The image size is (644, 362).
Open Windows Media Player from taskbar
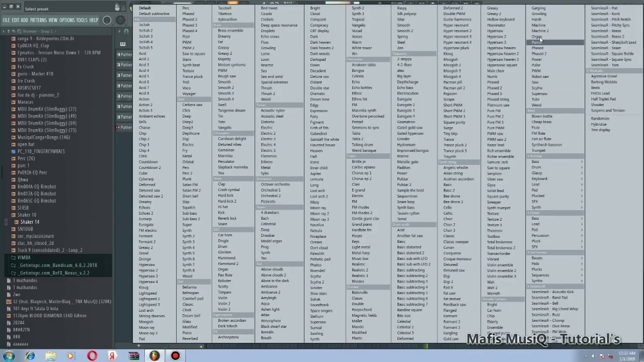pyautogui.click(x=71, y=356)
